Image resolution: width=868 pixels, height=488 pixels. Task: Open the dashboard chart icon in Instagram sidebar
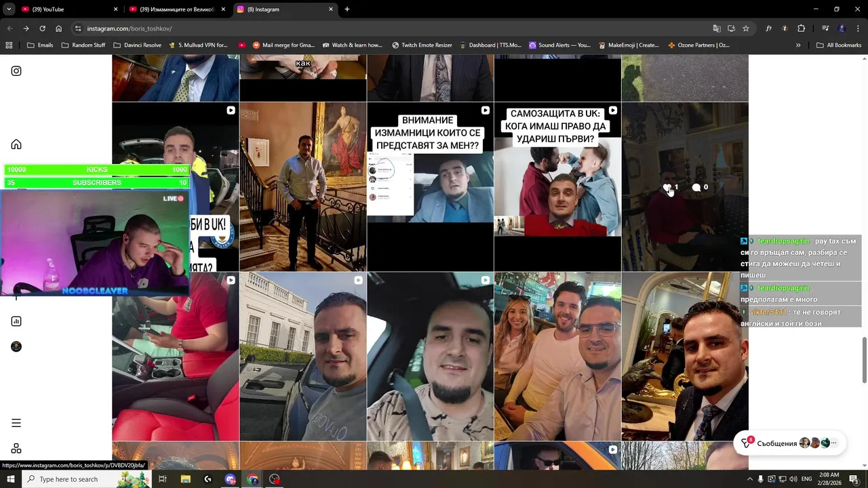[x=16, y=321]
